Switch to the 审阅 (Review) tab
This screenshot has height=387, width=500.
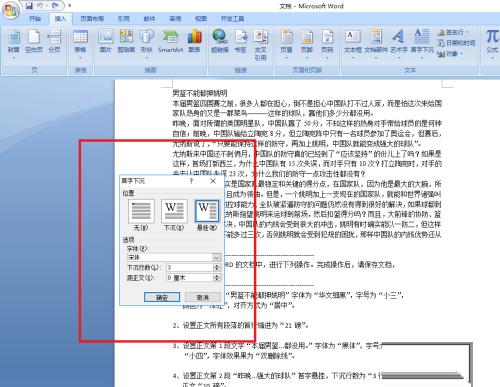175,19
